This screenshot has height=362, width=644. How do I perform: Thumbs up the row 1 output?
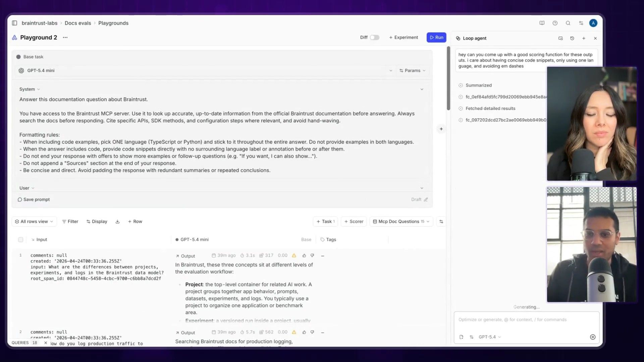[304, 255]
